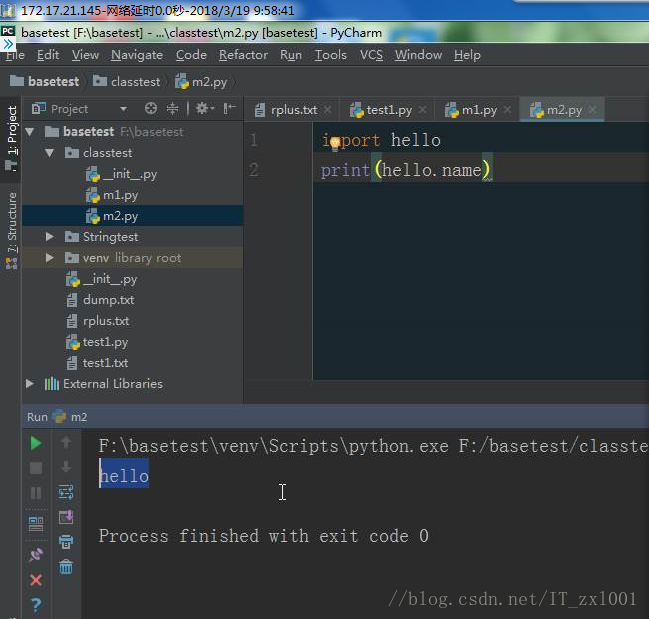Collapse the basetest root folder
The height and width of the screenshot is (619, 649).
(x=29, y=132)
